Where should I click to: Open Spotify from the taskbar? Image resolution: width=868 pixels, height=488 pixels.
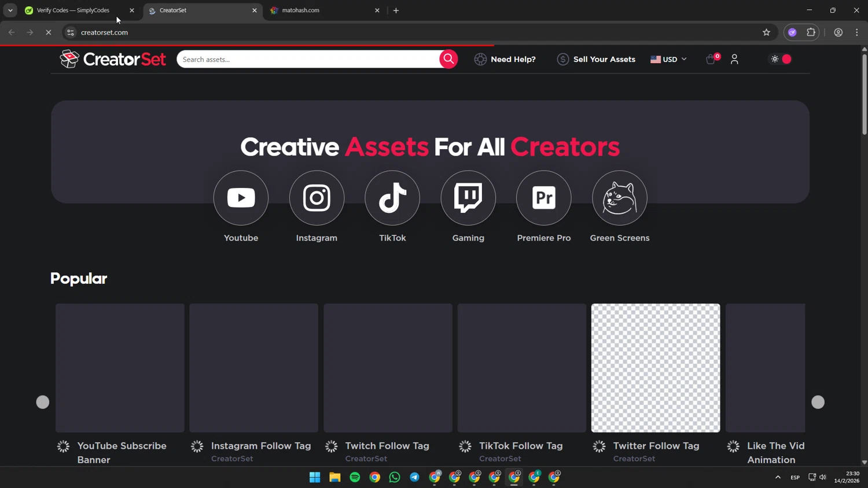355,477
